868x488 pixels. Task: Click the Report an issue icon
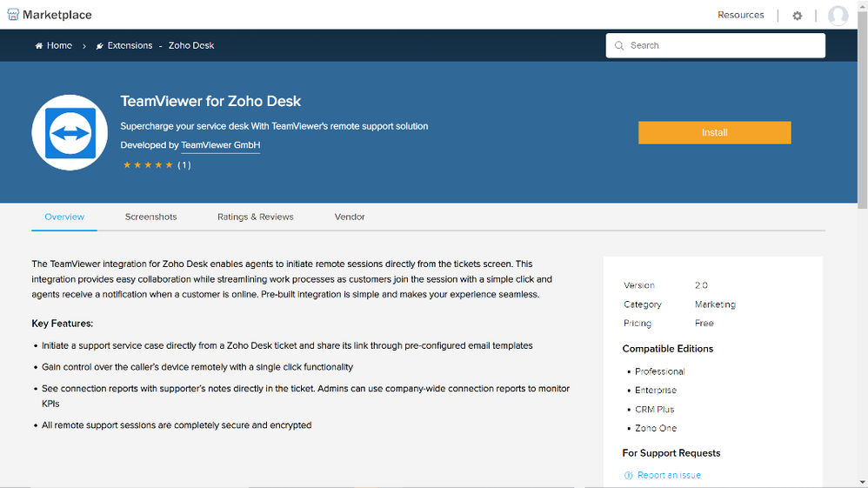[629, 475]
